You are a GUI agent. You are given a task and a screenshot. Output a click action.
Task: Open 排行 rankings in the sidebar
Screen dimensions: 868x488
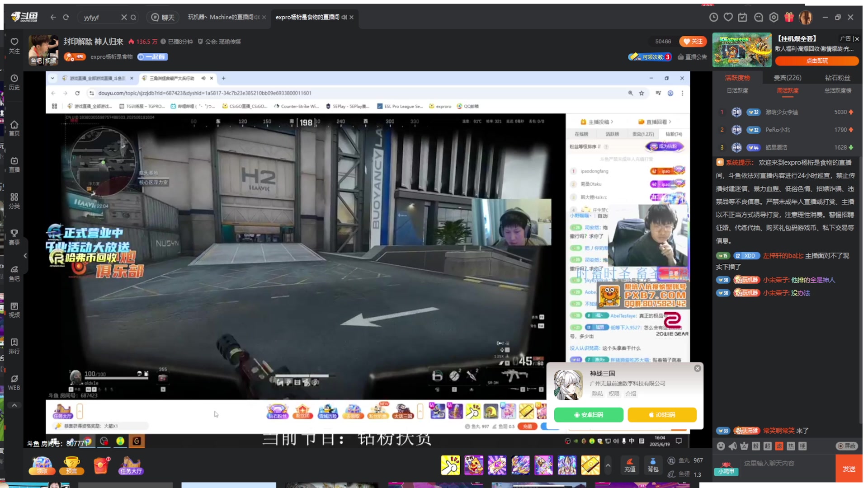tap(14, 347)
